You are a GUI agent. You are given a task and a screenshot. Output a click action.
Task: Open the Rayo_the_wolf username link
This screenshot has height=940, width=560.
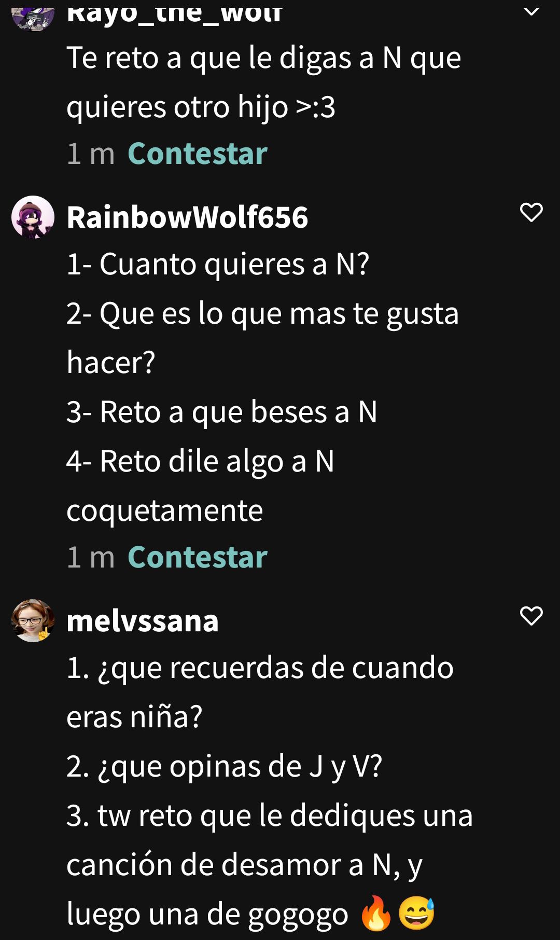[x=174, y=13]
